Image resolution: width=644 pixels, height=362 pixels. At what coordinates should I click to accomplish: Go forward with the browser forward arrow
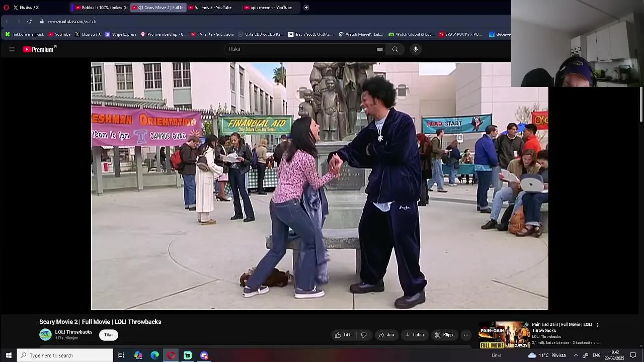tap(19, 22)
